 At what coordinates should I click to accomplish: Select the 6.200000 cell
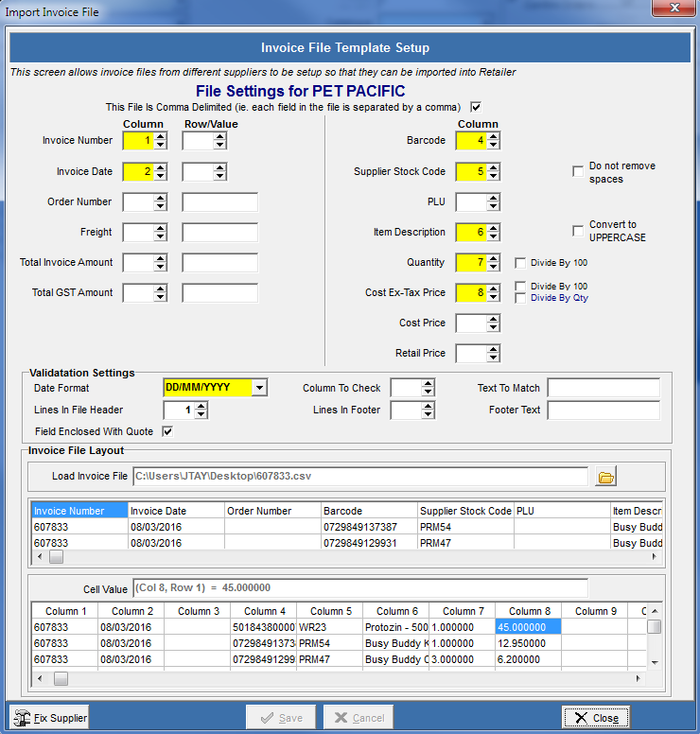tap(528, 659)
